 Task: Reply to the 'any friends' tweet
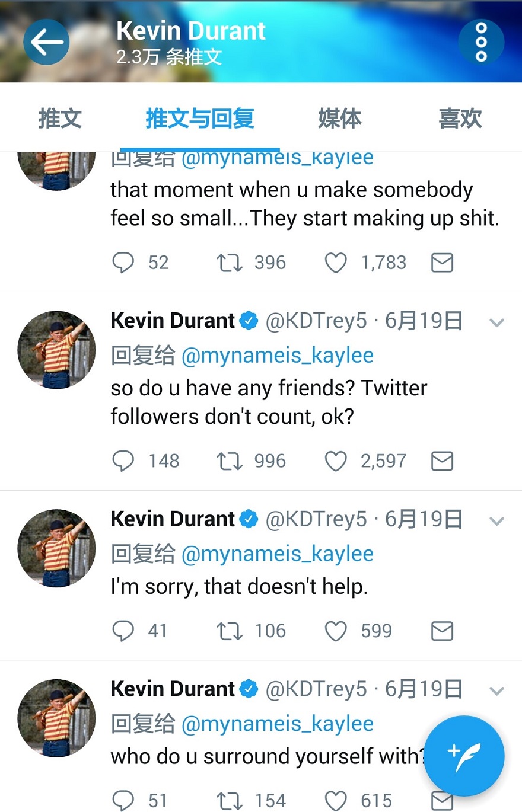123,461
